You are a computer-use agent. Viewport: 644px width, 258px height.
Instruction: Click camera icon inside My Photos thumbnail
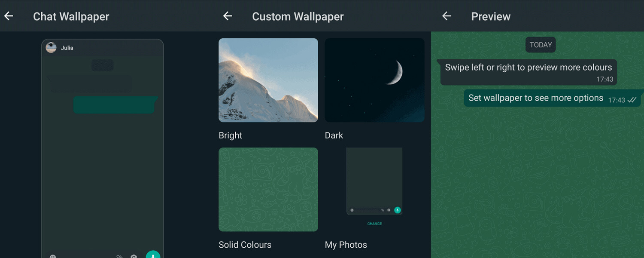pyautogui.click(x=389, y=210)
